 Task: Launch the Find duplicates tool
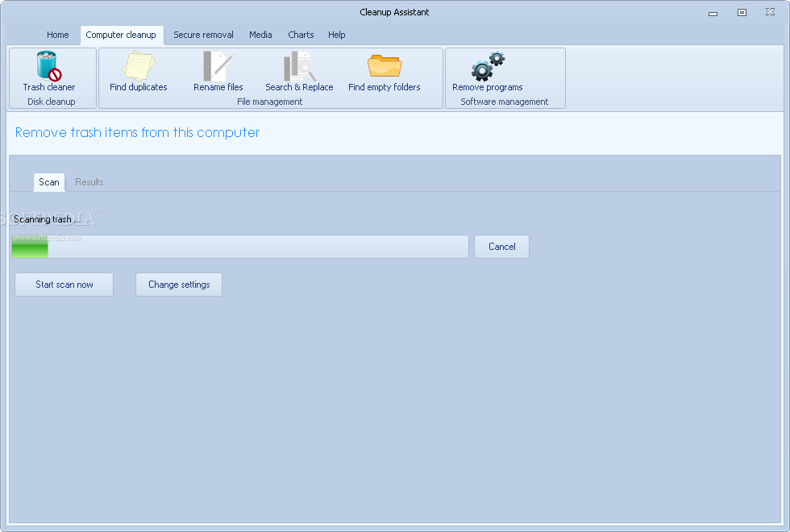coord(139,72)
